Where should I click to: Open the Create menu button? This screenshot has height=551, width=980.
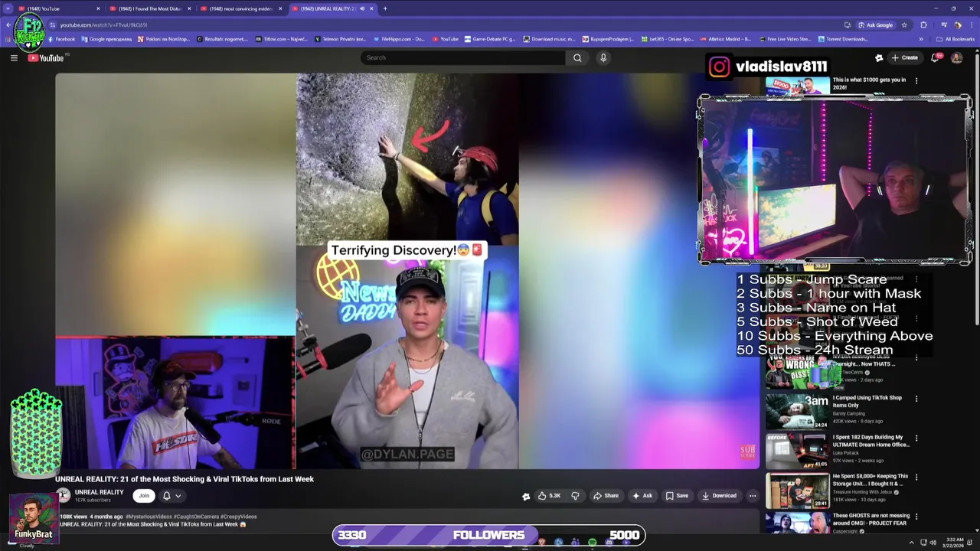click(905, 57)
